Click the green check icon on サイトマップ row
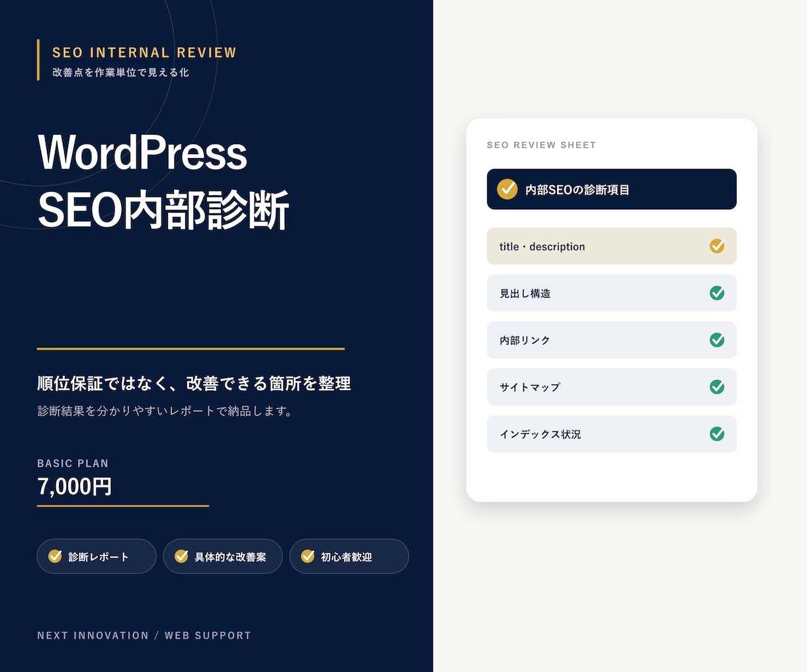Image resolution: width=807 pixels, height=672 pixels. (x=717, y=387)
